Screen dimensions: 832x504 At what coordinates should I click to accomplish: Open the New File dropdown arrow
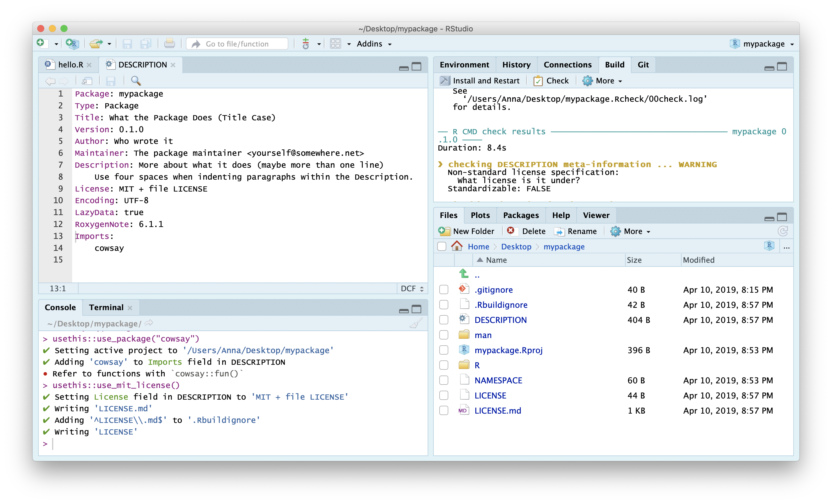click(x=56, y=44)
